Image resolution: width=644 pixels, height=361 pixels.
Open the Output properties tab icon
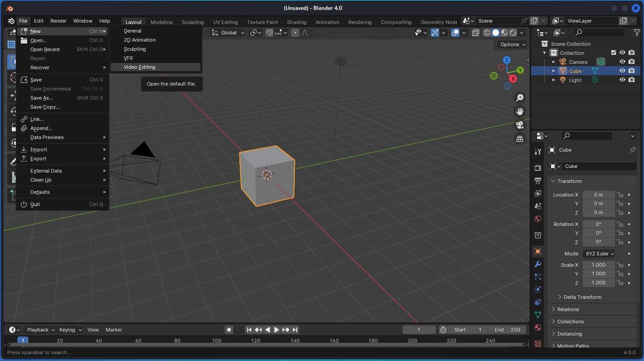[538, 180]
